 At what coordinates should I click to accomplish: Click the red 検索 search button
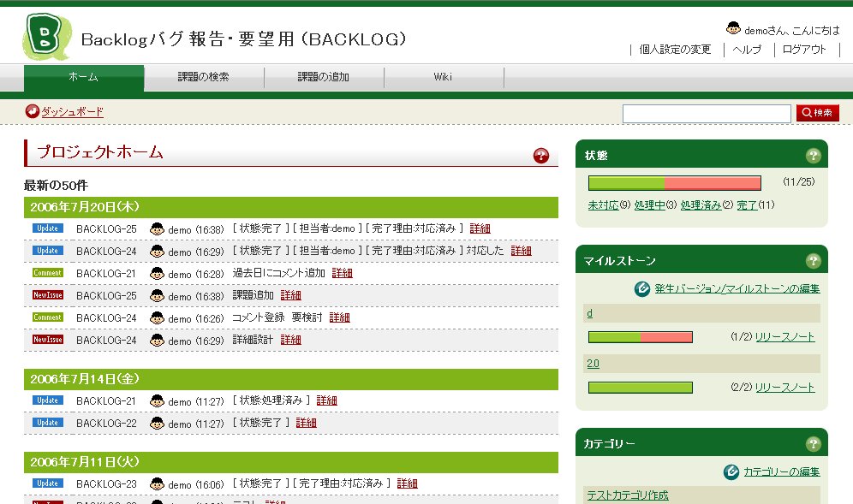pos(818,113)
